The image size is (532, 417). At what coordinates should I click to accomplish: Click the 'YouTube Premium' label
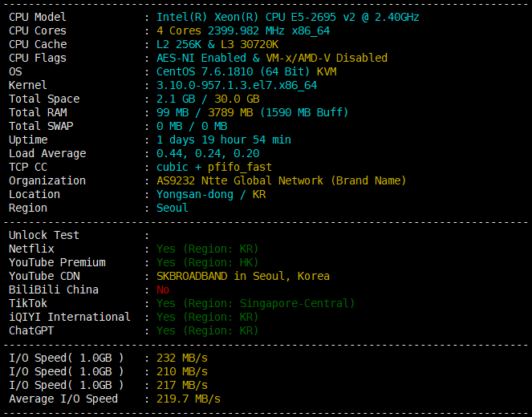[57, 262]
